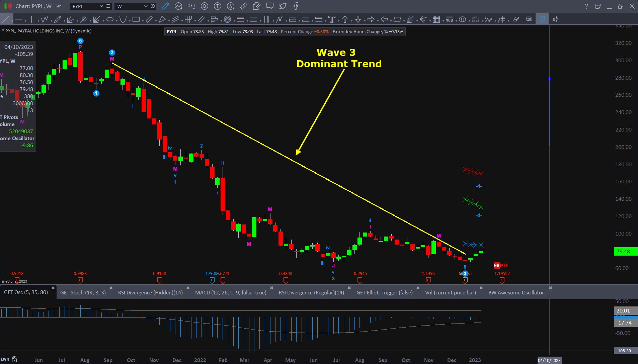Switch to the GET Stoch tab
This screenshot has width=638, height=364.
click(x=83, y=292)
